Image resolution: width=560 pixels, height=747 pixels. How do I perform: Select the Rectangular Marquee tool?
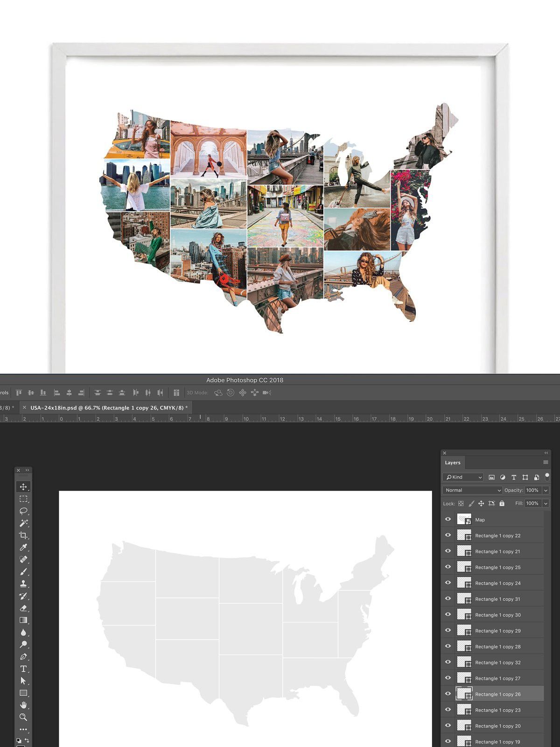pyautogui.click(x=23, y=499)
